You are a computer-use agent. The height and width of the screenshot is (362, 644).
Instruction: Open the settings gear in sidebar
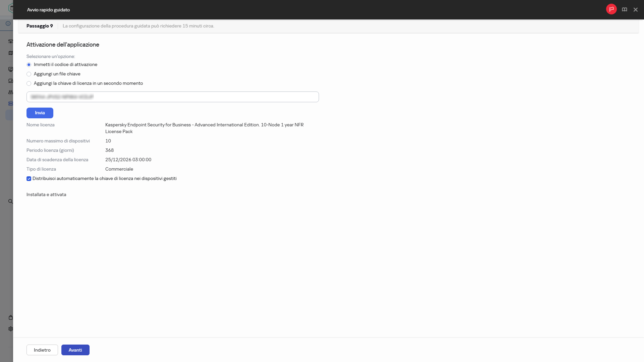(10, 329)
